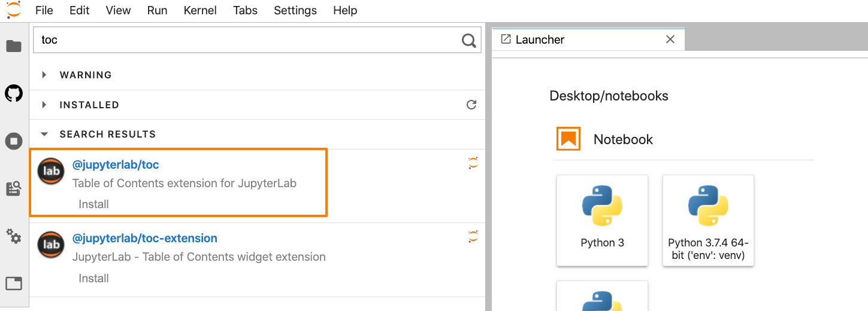
Task: Open the @jupyterlab/toc-extension link
Action: click(145, 238)
